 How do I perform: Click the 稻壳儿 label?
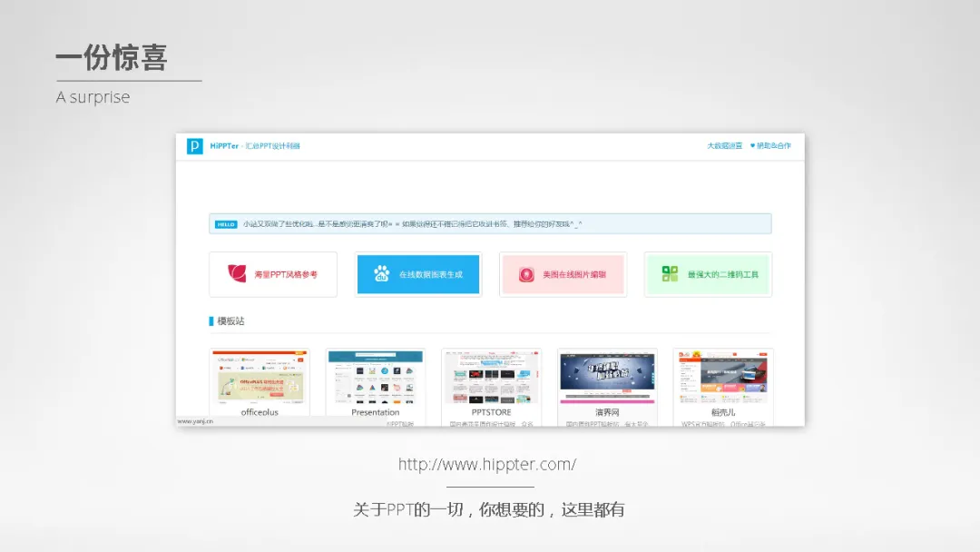723,412
